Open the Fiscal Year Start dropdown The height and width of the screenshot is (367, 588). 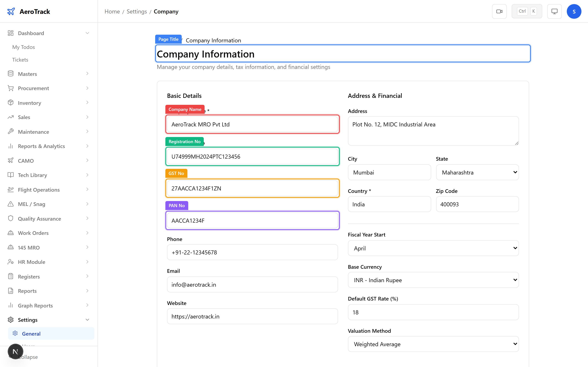point(433,248)
